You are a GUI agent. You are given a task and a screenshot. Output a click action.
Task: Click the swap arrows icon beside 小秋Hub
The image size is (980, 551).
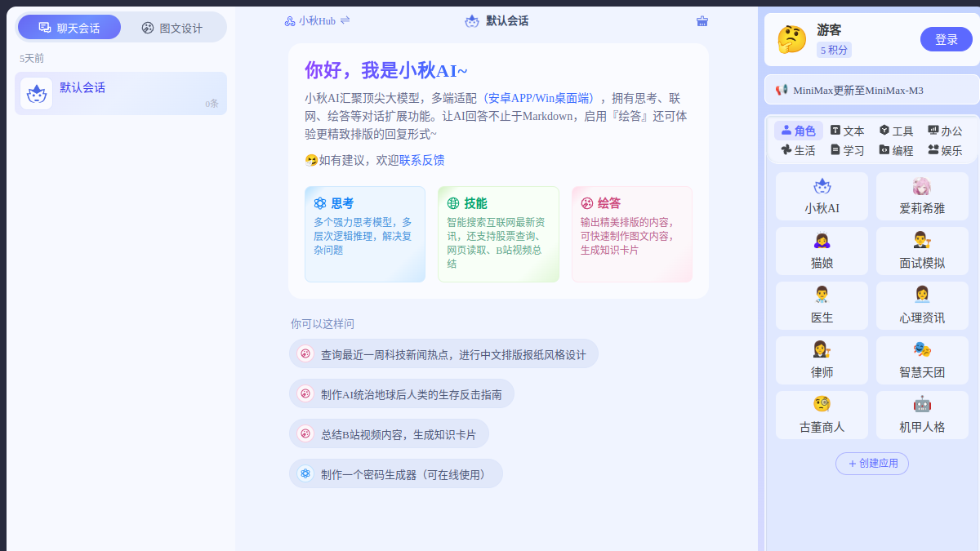click(x=345, y=20)
